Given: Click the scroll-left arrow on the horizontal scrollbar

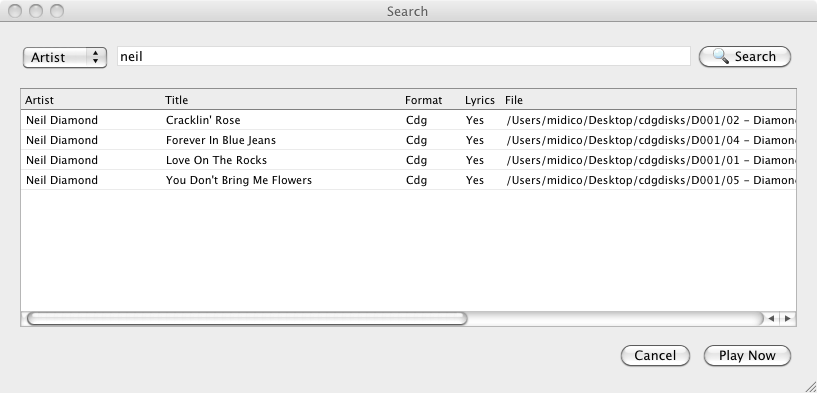Looking at the screenshot, I should 771,318.
